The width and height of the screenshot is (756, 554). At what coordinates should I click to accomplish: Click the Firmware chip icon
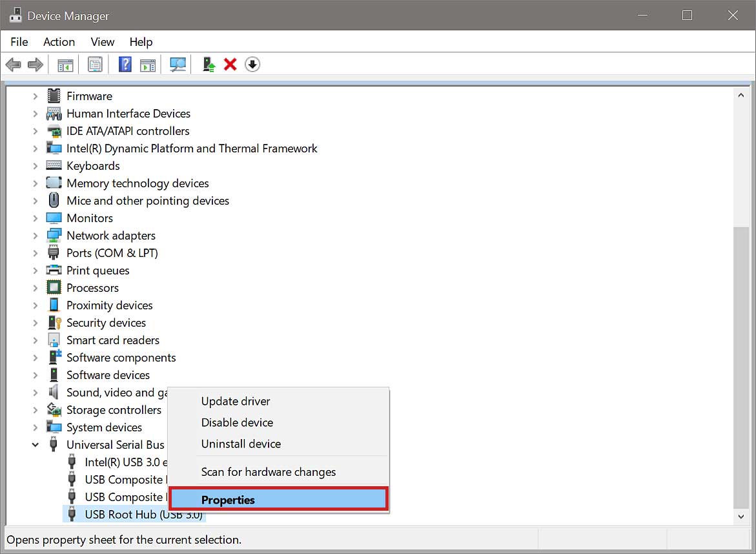[x=54, y=96]
